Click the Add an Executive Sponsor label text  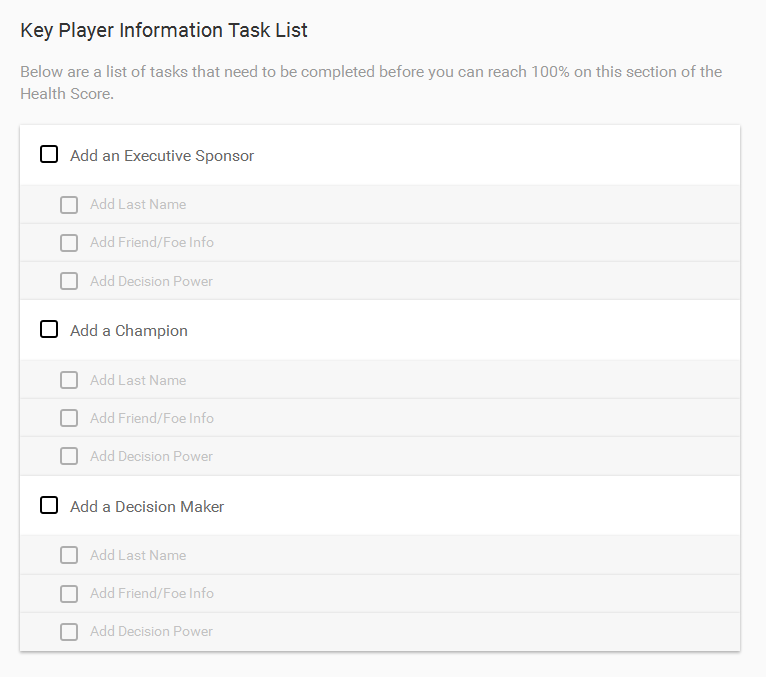coord(162,155)
